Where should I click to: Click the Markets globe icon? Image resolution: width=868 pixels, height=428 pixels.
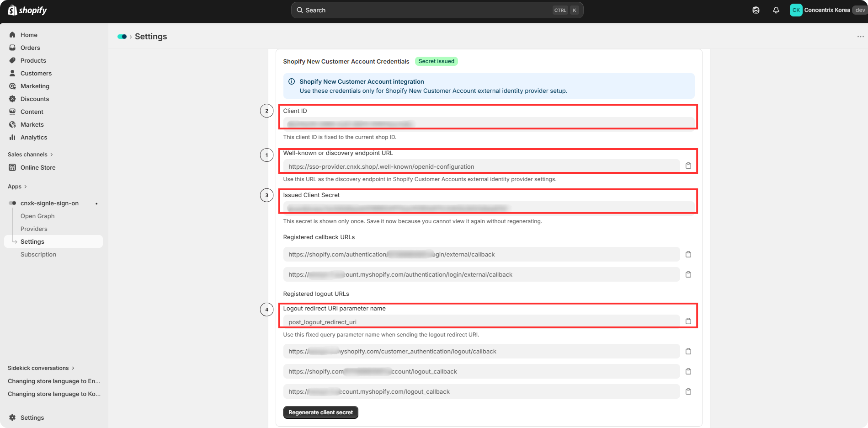tap(12, 124)
